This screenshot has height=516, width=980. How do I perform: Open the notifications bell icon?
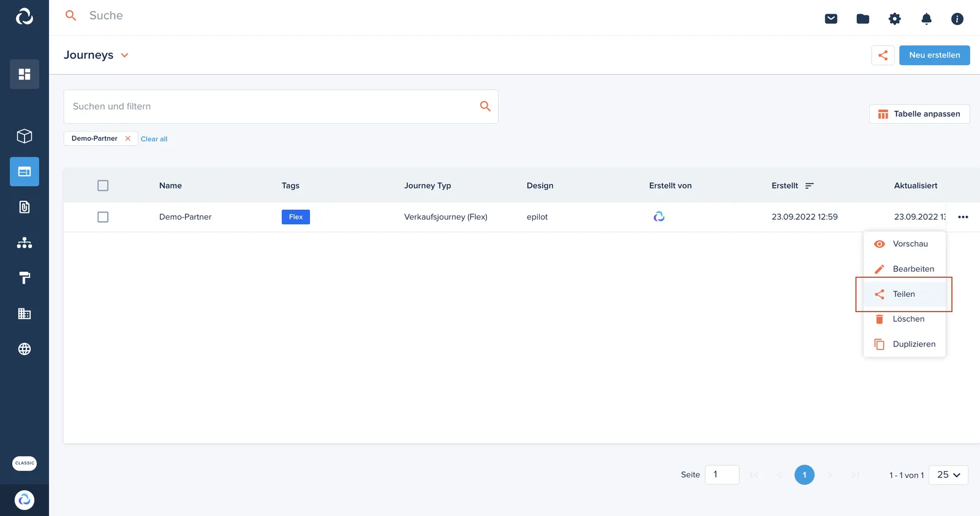click(927, 19)
